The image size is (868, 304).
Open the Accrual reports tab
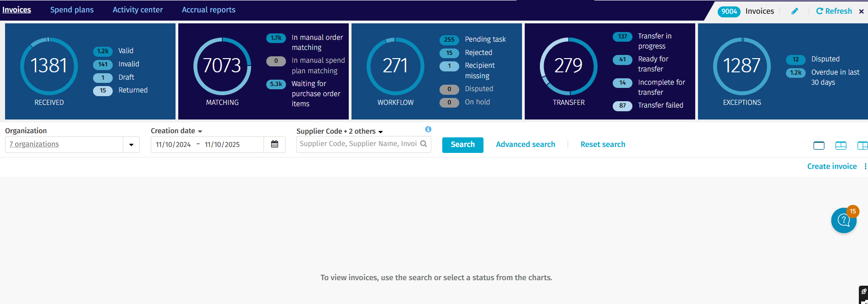point(209,10)
